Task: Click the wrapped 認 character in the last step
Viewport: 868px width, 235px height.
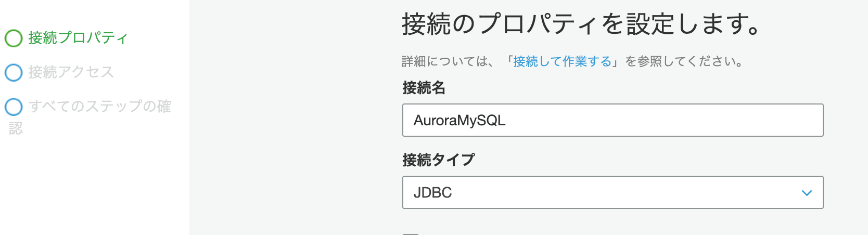Action: 16,128
